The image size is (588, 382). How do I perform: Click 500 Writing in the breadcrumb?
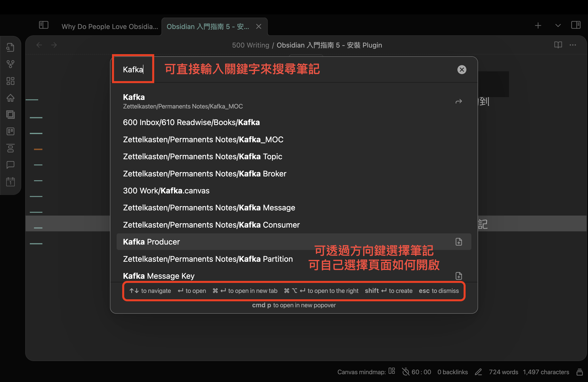(251, 45)
